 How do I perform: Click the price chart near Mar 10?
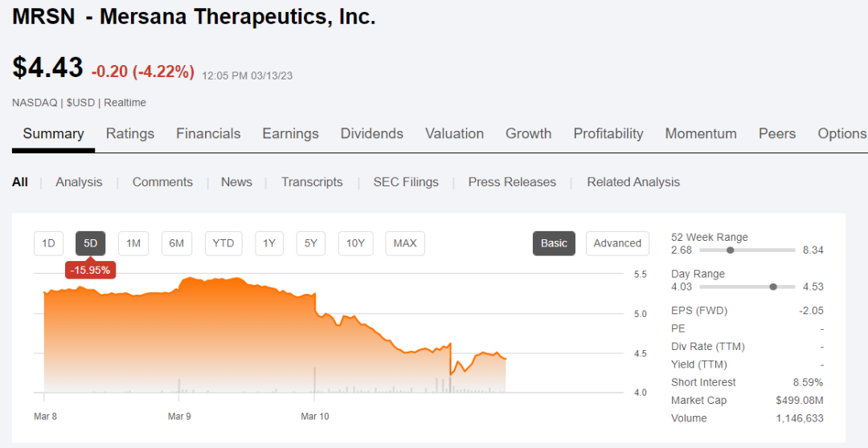click(316, 337)
